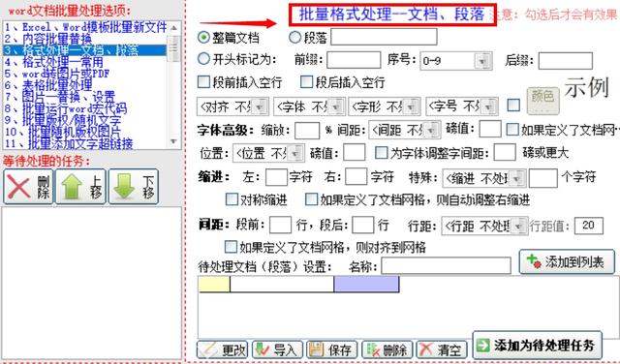Move the task up with the green arrow
This screenshot has height=364, width=620.
tap(80, 187)
